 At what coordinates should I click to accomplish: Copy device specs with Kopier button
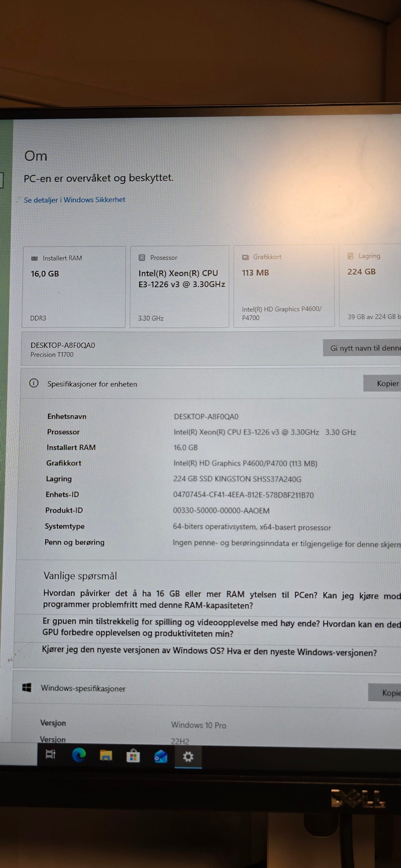coord(382,383)
